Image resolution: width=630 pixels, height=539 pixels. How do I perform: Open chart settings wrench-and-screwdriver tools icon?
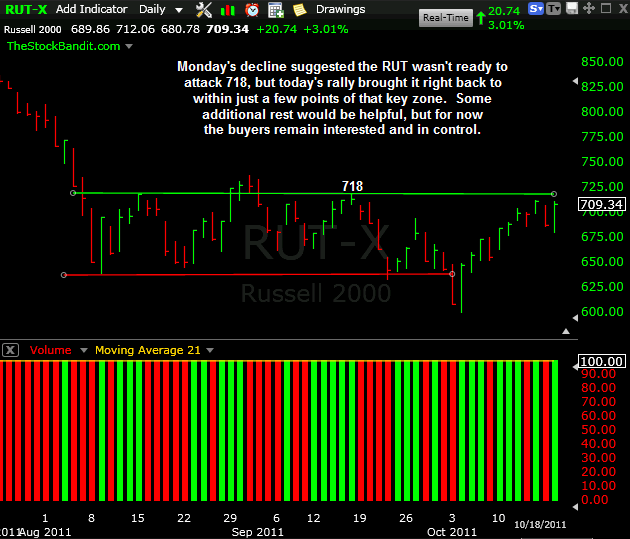pyautogui.click(x=204, y=10)
